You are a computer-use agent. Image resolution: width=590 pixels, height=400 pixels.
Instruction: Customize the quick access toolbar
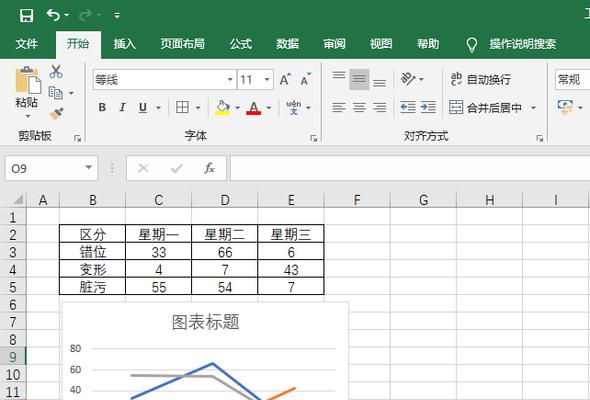pyautogui.click(x=117, y=15)
